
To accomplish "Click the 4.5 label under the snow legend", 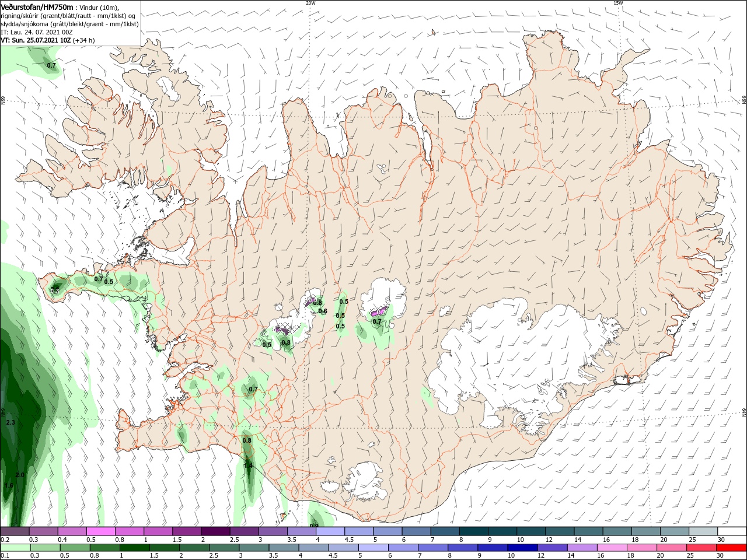I will pos(349,540).
